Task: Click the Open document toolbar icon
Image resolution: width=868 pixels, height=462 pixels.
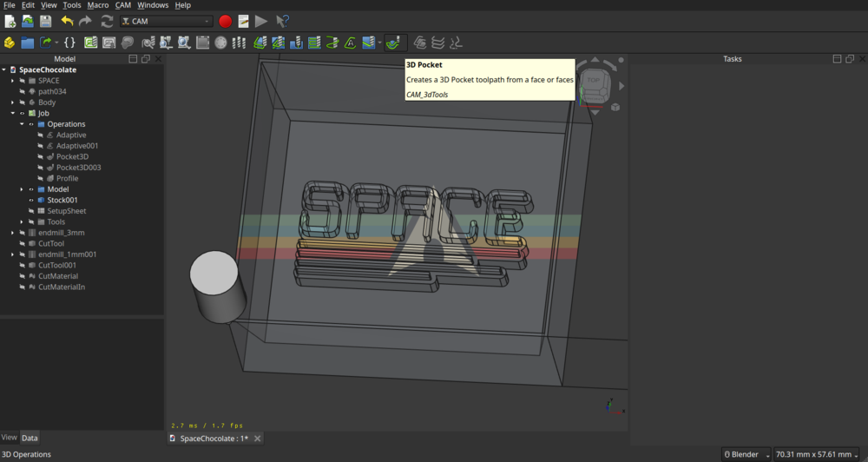Action: pyautogui.click(x=28, y=21)
